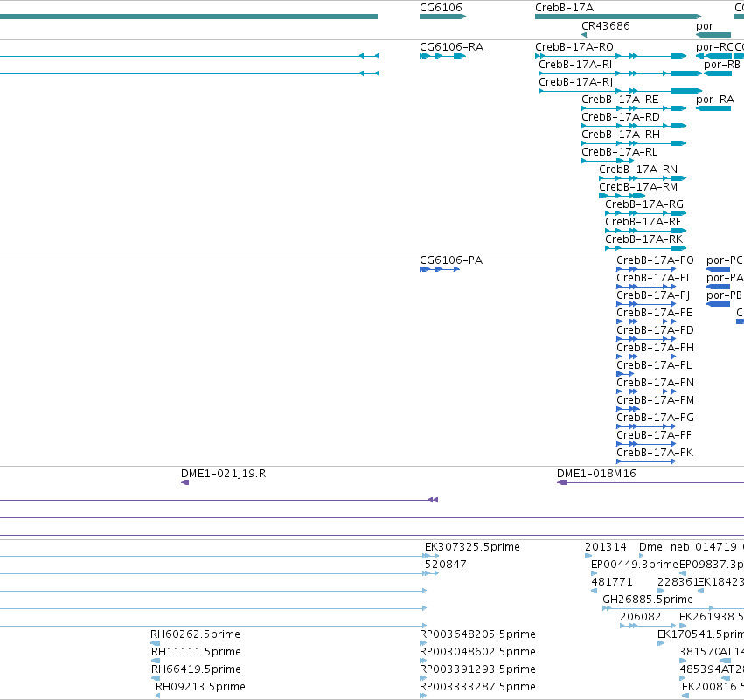
Task: Open protein CG6106-PA
Action: coord(451,260)
